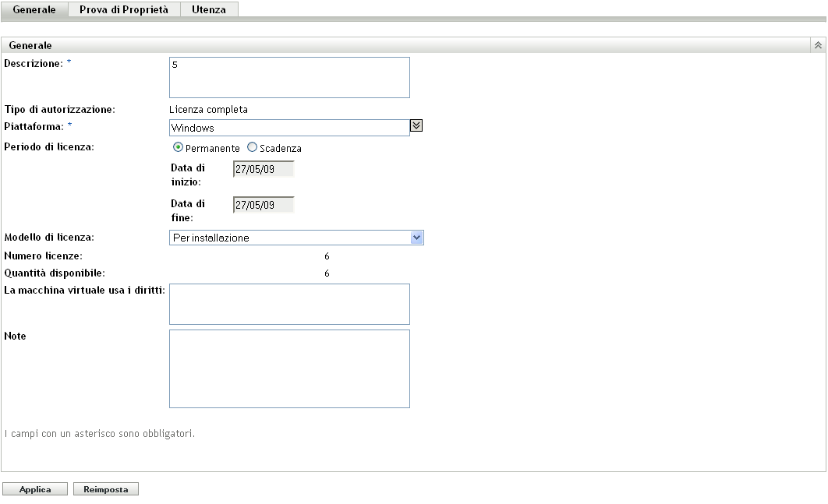Click the Data di fine date field

pyautogui.click(x=264, y=206)
